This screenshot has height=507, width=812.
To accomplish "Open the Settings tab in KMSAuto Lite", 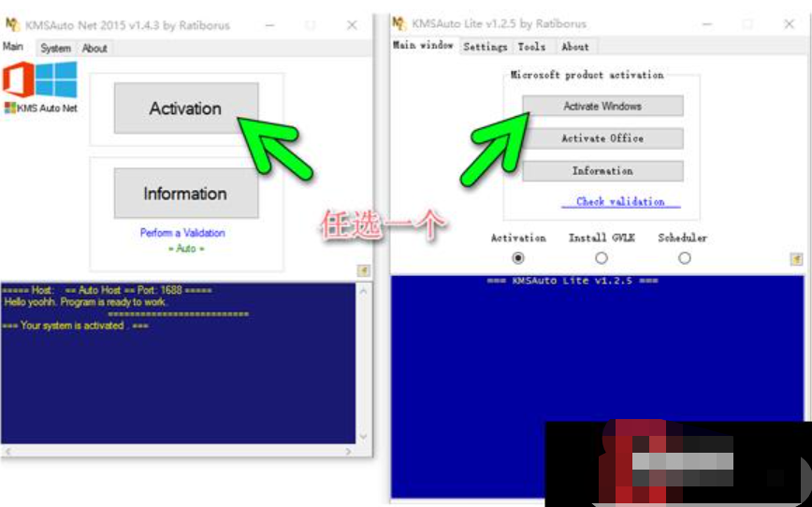I will [486, 47].
